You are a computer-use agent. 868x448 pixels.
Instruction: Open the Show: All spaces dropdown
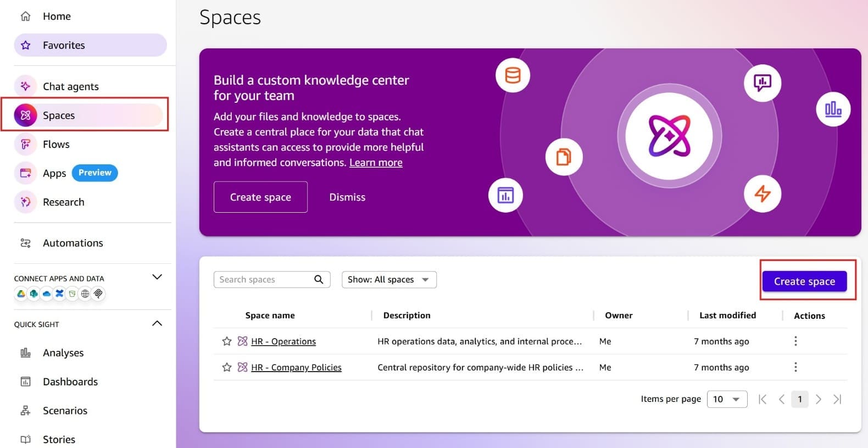[x=389, y=279]
